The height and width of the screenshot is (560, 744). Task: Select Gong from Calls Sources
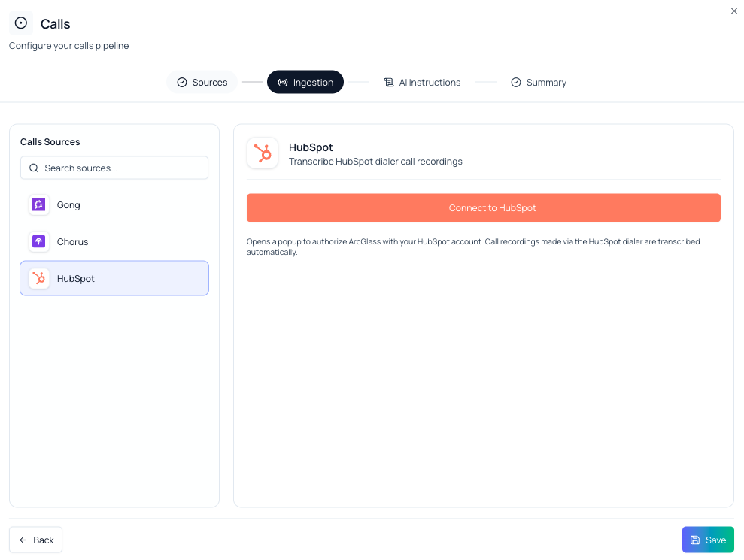[114, 205]
